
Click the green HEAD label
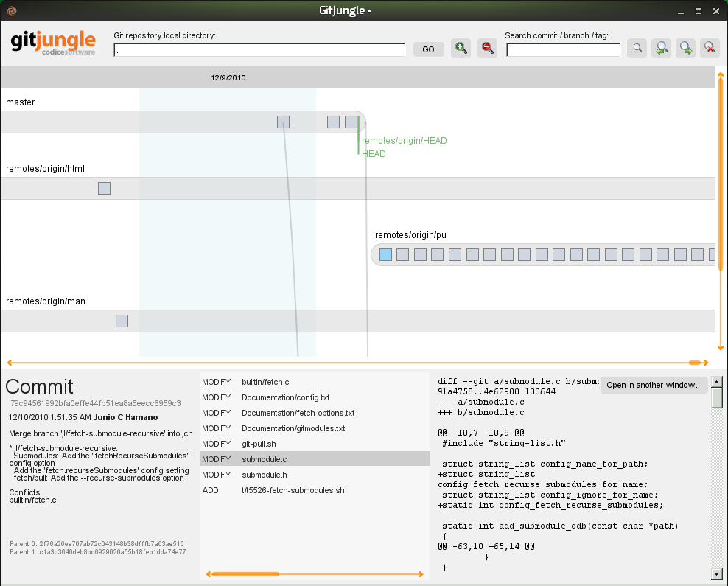tap(374, 154)
